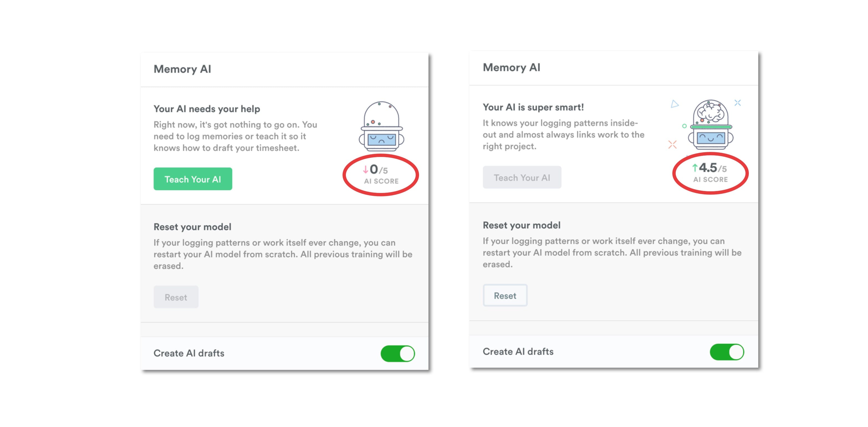
Task: Click the outlined Reset button in the super smart panel
Action: [x=505, y=296]
